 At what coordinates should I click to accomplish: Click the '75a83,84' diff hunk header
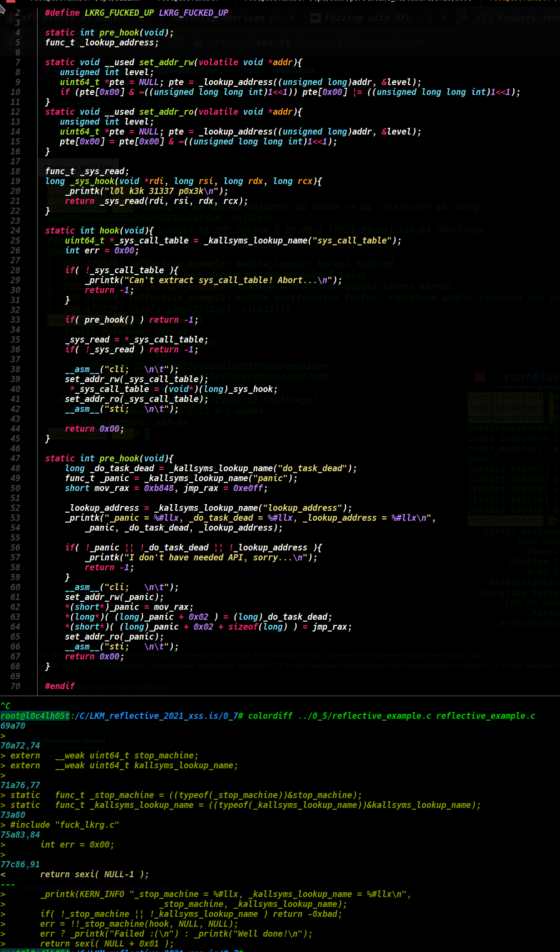[x=20, y=835]
